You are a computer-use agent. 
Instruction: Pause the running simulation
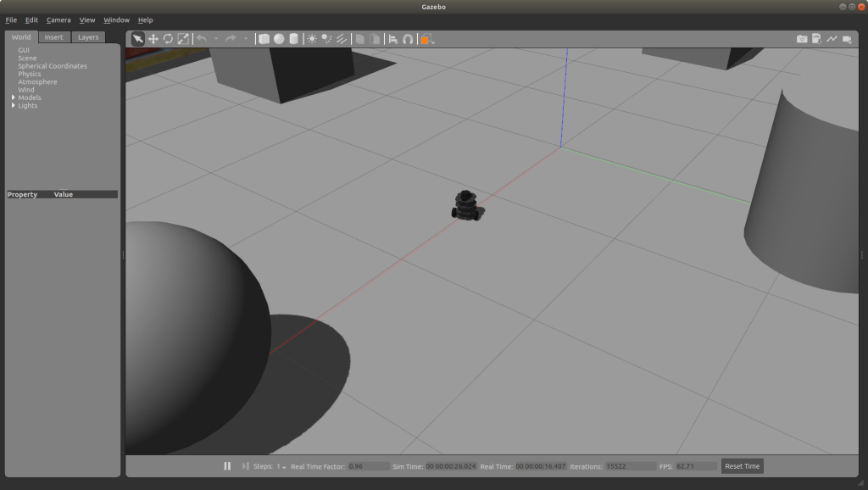[227, 466]
